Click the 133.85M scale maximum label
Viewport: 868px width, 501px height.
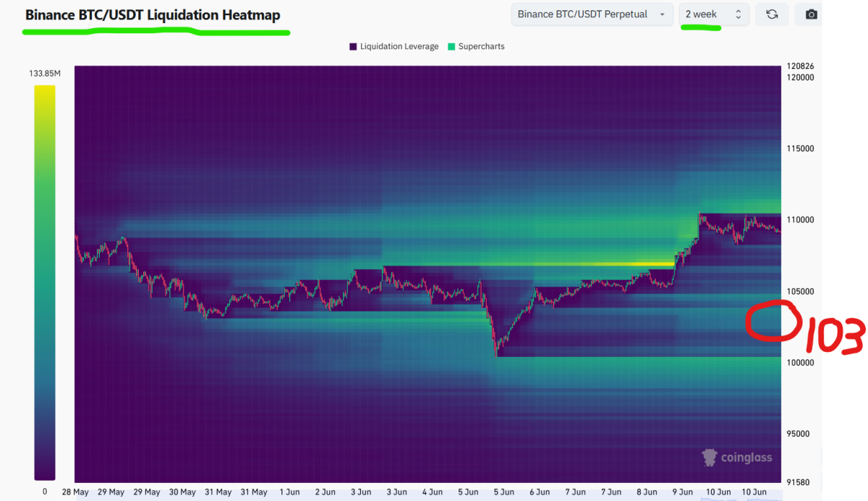point(44,74)
